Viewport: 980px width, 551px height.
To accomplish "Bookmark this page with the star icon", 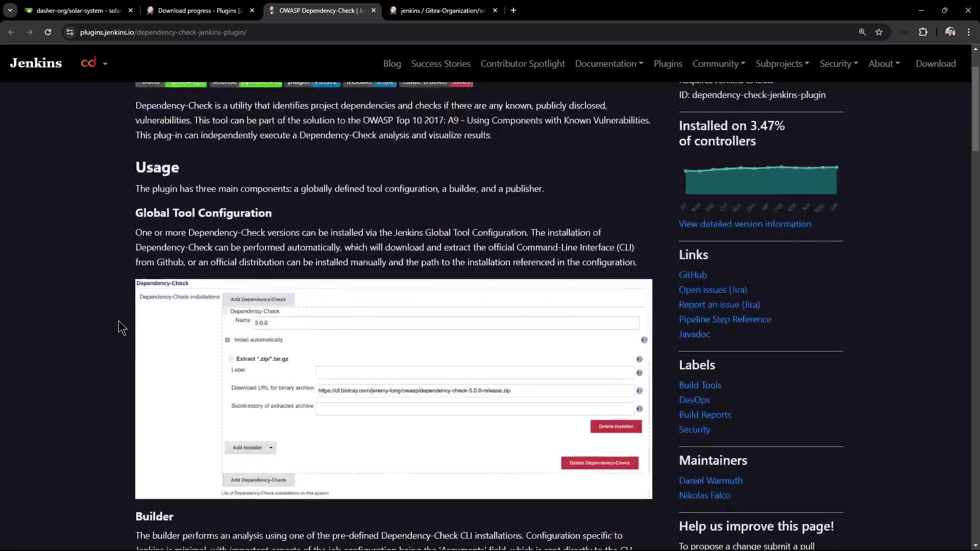I will pyautogui.click(x=879, y=32).
